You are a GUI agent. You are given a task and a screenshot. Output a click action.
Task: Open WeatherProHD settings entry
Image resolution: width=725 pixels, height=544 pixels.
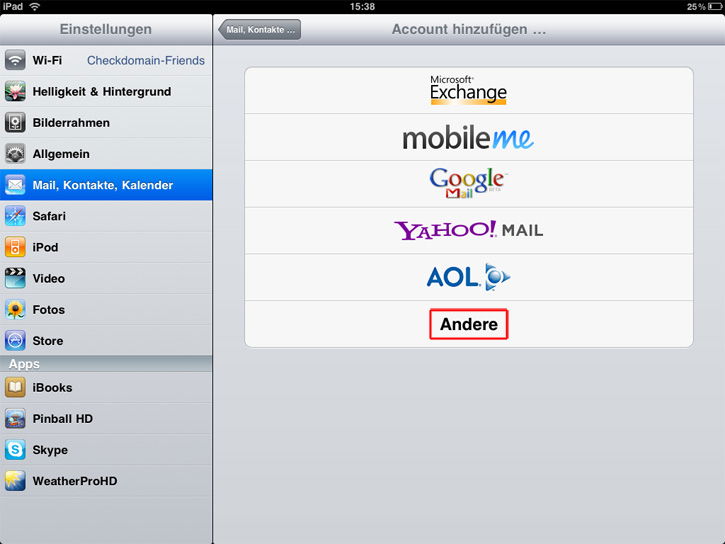(106, 481)
